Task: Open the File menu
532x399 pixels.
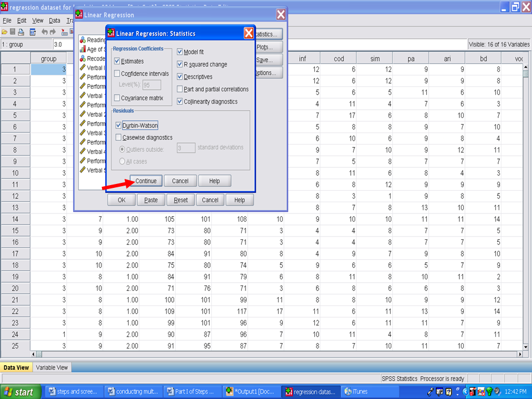Action: click(7, 21)
